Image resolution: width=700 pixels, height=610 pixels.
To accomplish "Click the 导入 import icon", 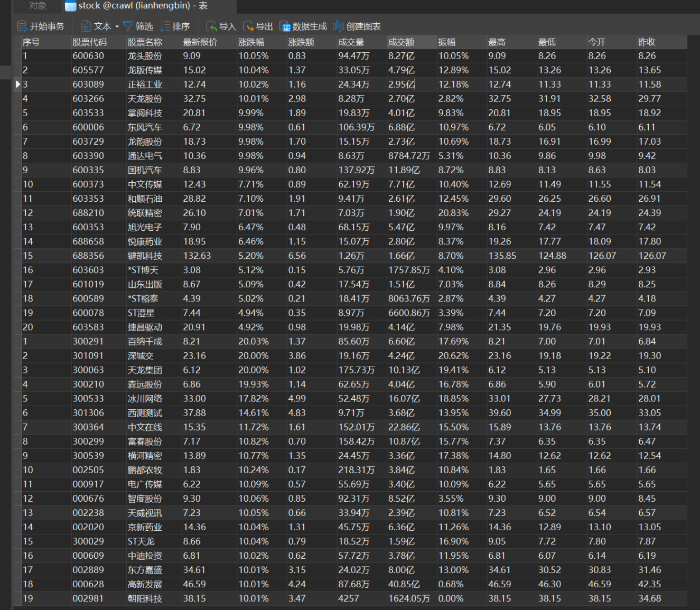I will pyautogui.click(x=211, y=26).
